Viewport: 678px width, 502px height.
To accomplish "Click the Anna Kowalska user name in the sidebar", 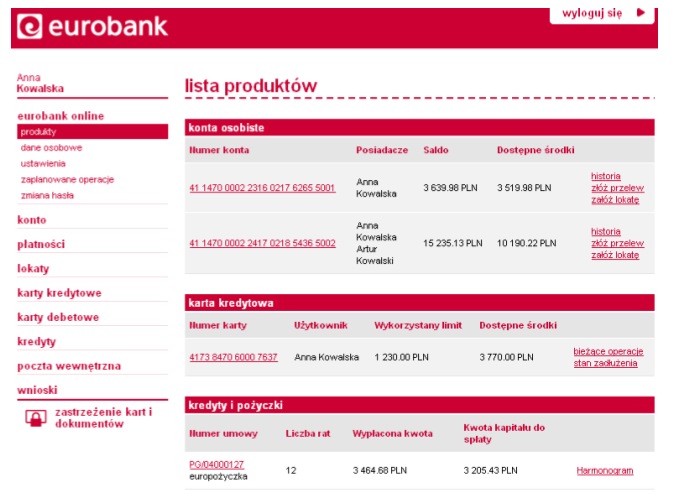I will 40,83.
